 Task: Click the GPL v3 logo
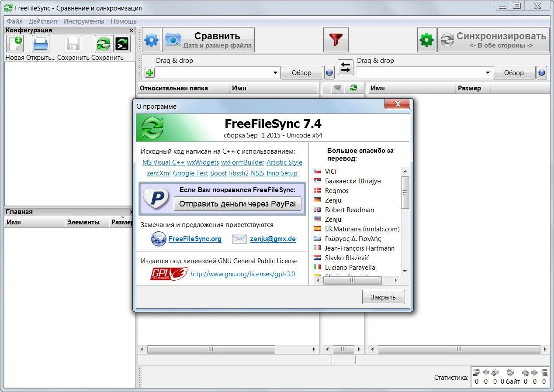coord(169,274)
